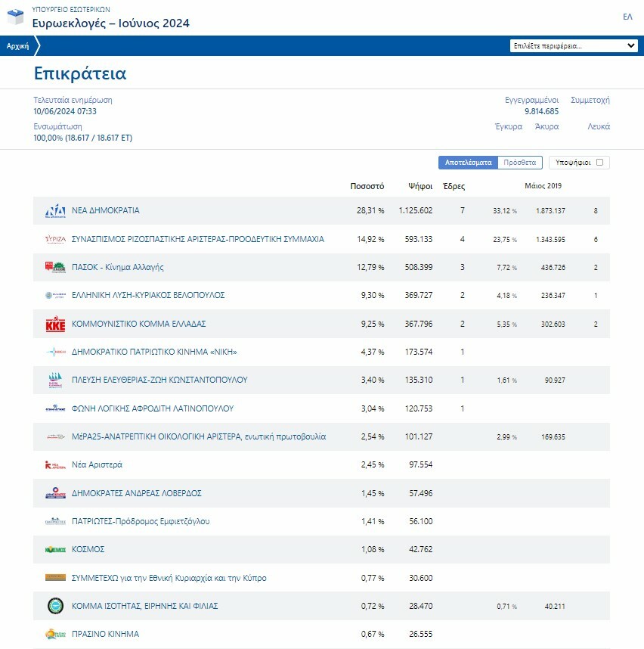Go to Αρχική breadcrumb
Image resolution: width=644 pixels, height=649 pixels.
click(18, 46)
